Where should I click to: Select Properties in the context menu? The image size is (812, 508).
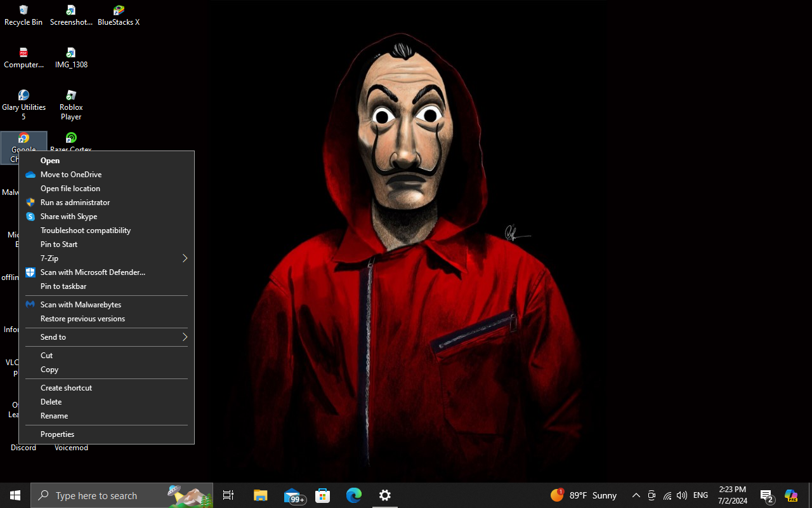[x=58, y=434]
